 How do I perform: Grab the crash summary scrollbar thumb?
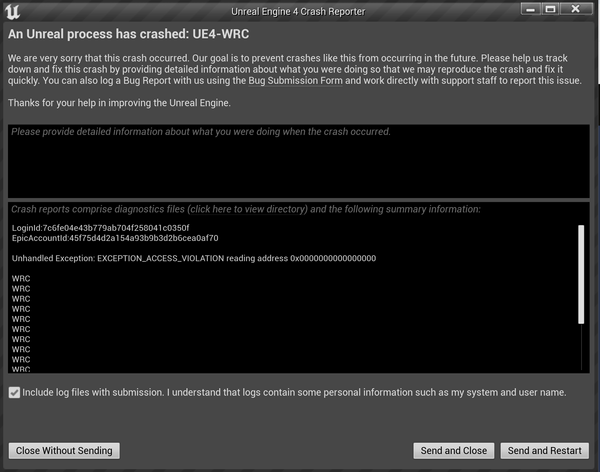point(581,274)
